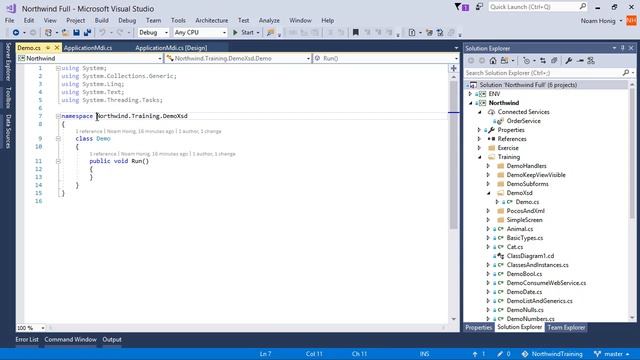Collapse the using directives outline box
640x360 pixels.
coord(58,68)
